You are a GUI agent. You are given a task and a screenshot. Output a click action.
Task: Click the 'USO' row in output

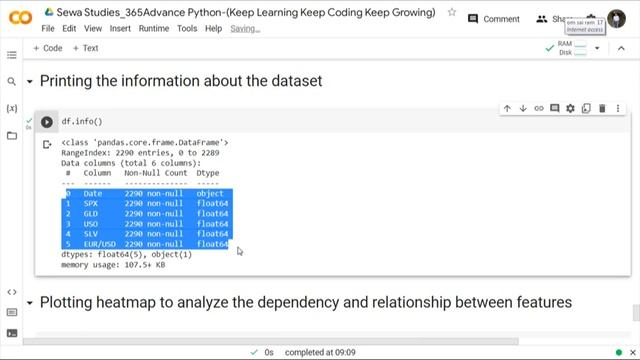click(147, 224)
